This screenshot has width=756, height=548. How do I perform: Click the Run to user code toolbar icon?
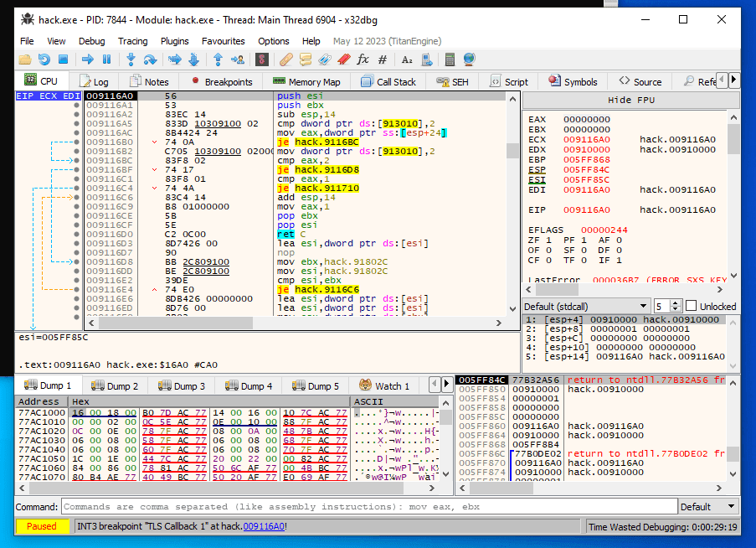237,59
